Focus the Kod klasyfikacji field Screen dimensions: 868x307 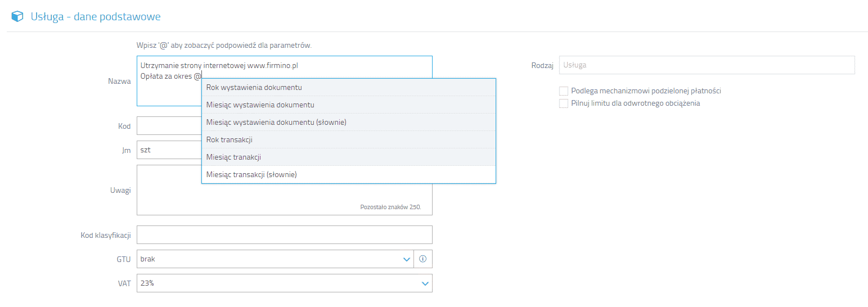pyautogui.click(x=285, y=235)
